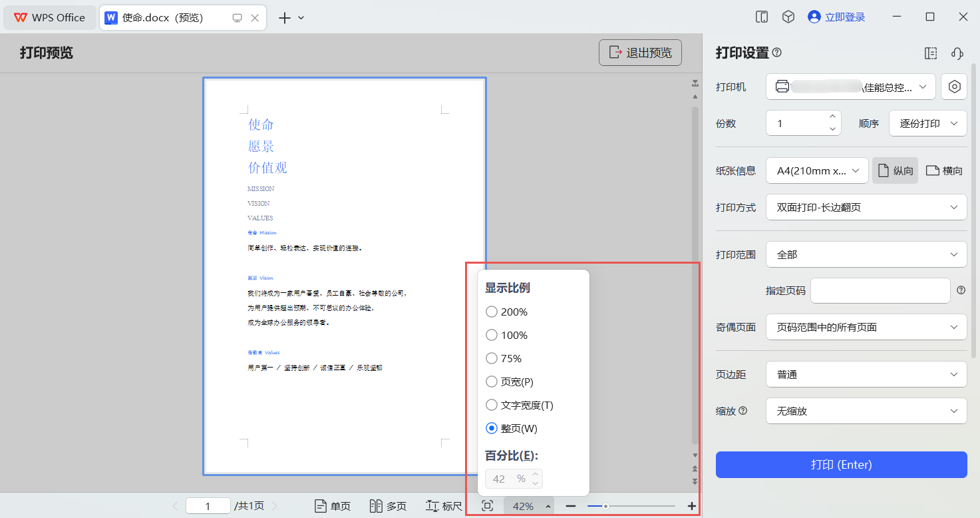Image resolution: width=980 pixels, height=518 pixels.
Task: Zoom out with the minus icon
Action: pyautogui.click(x=571, y=506)
